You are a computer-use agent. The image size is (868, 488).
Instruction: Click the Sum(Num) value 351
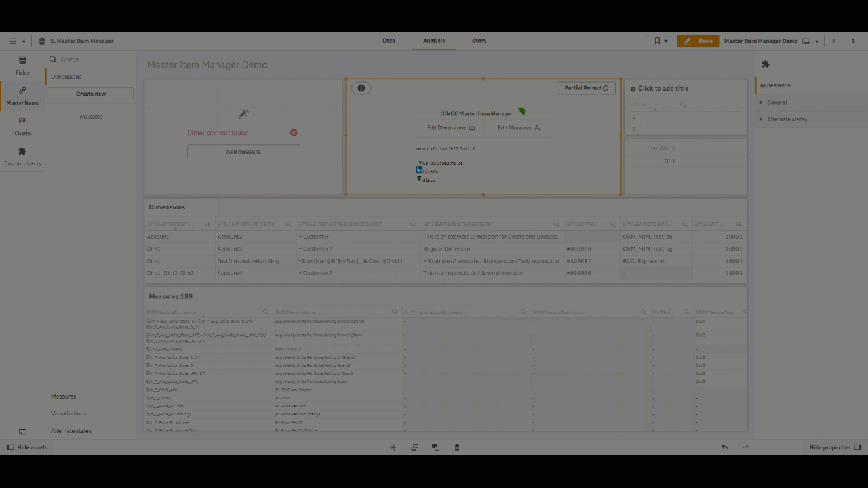pos(651,161)
